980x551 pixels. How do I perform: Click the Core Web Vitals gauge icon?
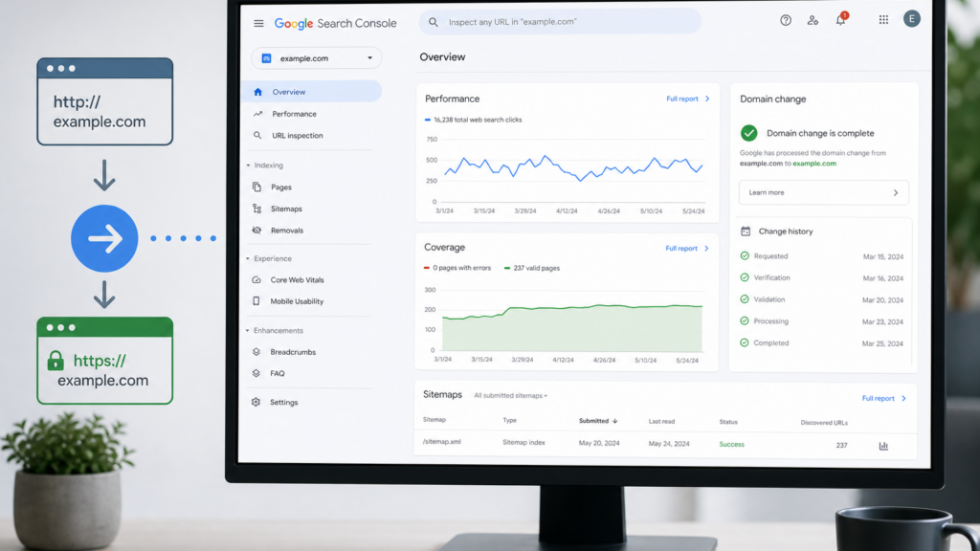pyautogui.click(x=256, y=280)
